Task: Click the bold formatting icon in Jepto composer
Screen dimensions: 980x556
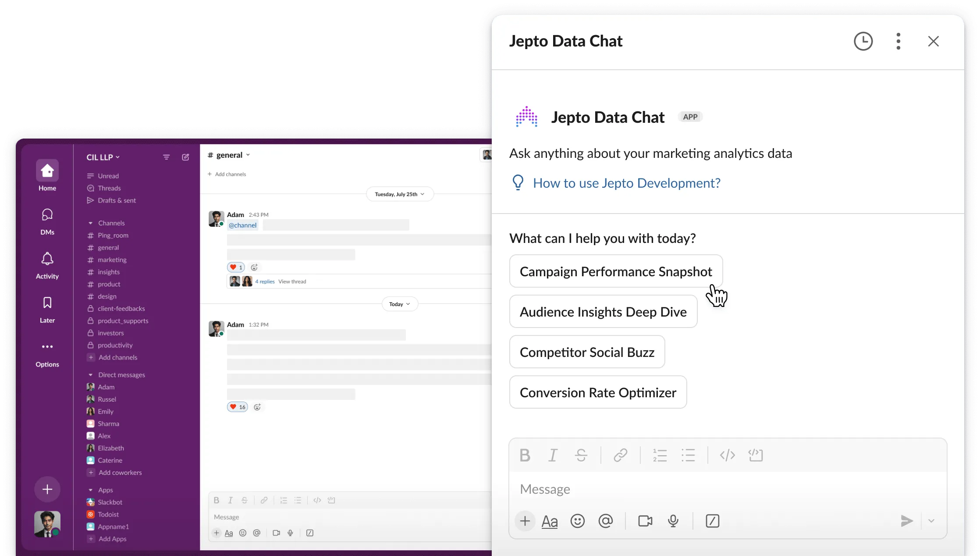Action: [525, 455]
